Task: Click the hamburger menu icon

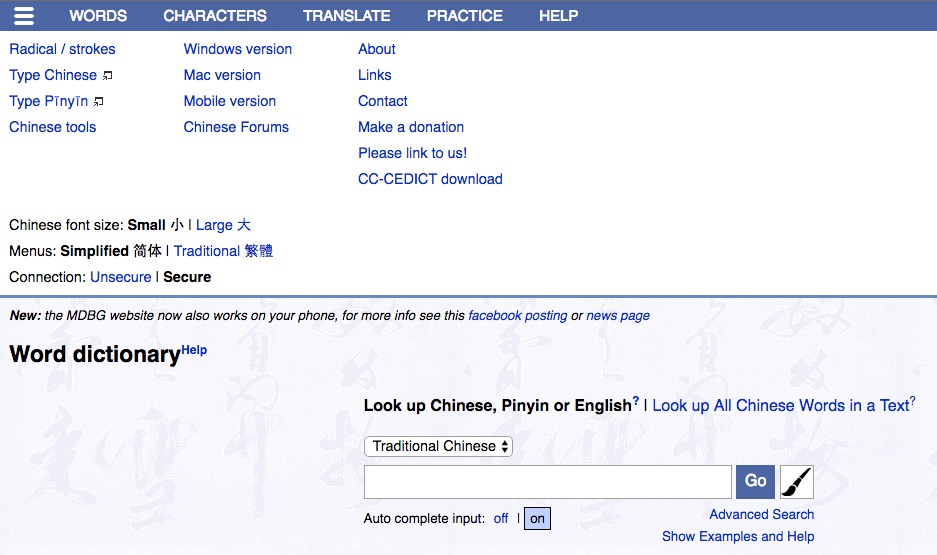Action: click(x=24, y=15)
